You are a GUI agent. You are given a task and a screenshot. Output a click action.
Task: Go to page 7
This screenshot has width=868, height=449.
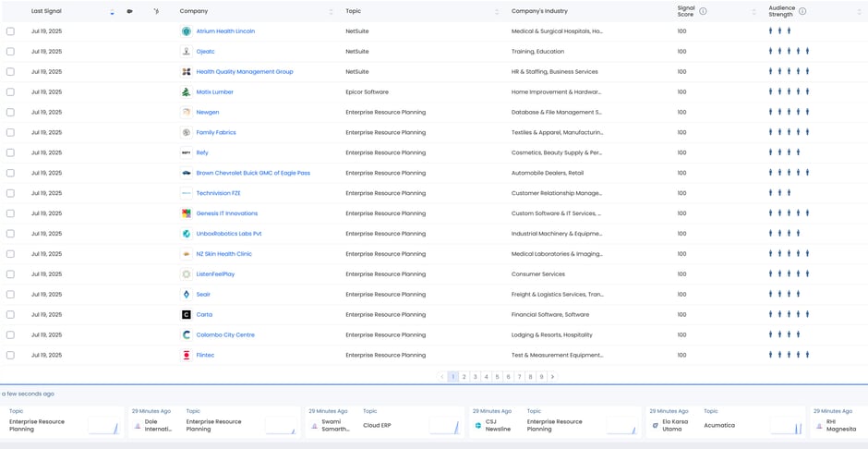click(x=519, y=377)
